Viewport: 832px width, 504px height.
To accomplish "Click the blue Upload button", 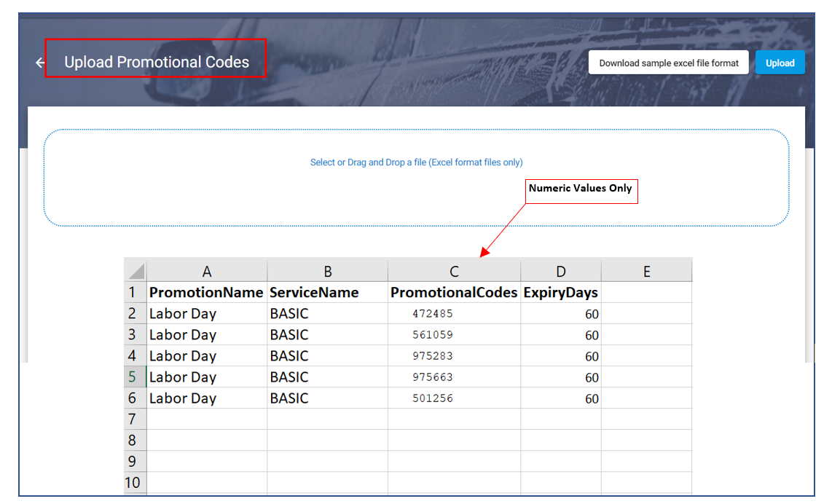I will click(780, 63).
